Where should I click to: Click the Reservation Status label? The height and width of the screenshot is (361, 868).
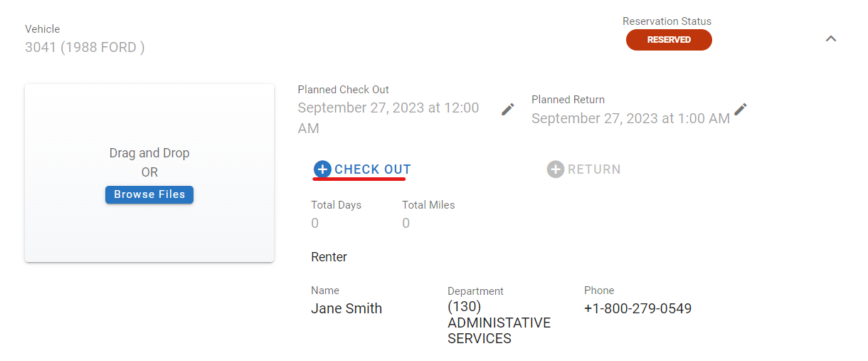click(667, 21)
